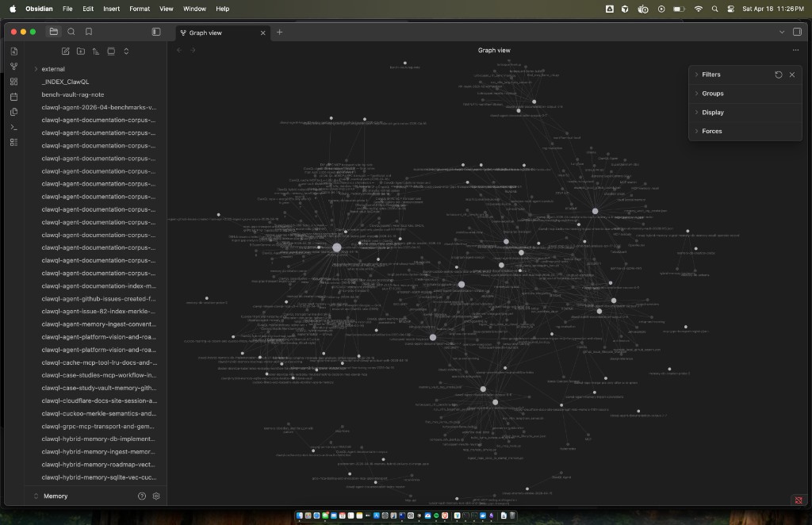
Task: Open daily note calendar icon
Action: (x=14, y=97)
